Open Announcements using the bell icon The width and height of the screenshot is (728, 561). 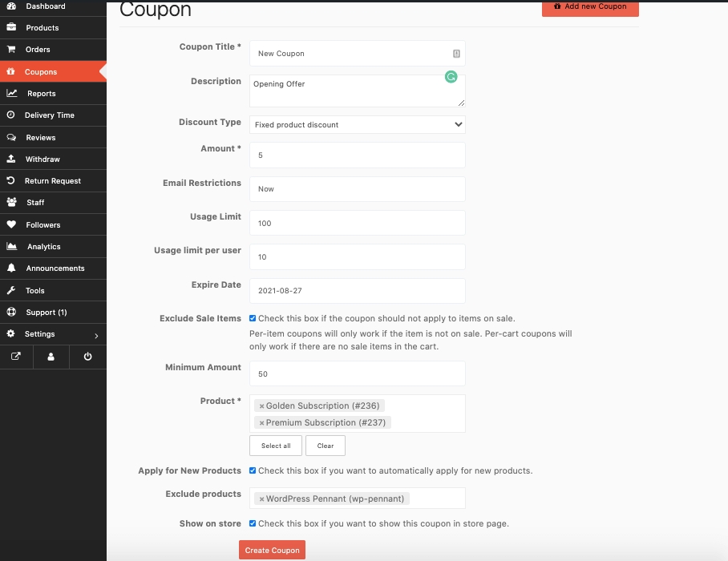[11, 268]
